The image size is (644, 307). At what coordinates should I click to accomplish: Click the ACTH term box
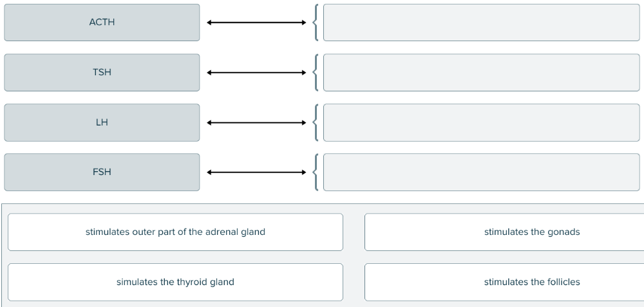pyautogui.click(x=102, y=23)
